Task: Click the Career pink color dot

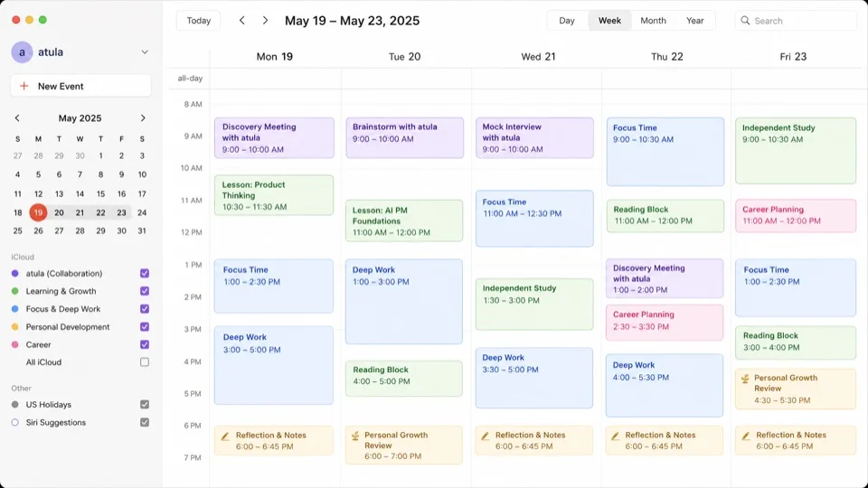Action: [x=15, y=344]
